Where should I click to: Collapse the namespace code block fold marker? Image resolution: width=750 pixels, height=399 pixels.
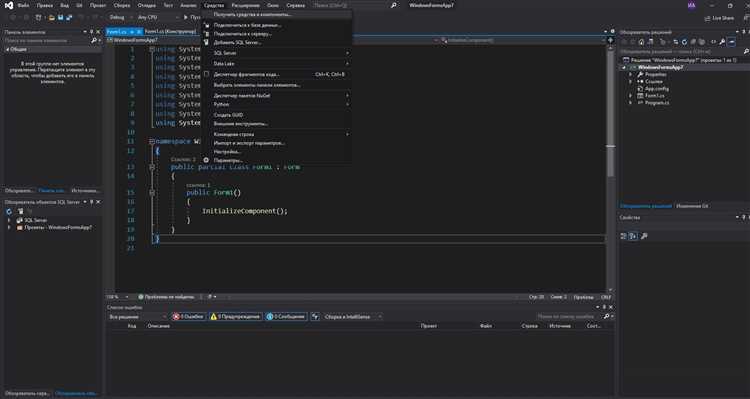pyautogui.click(x=152, y=142)
